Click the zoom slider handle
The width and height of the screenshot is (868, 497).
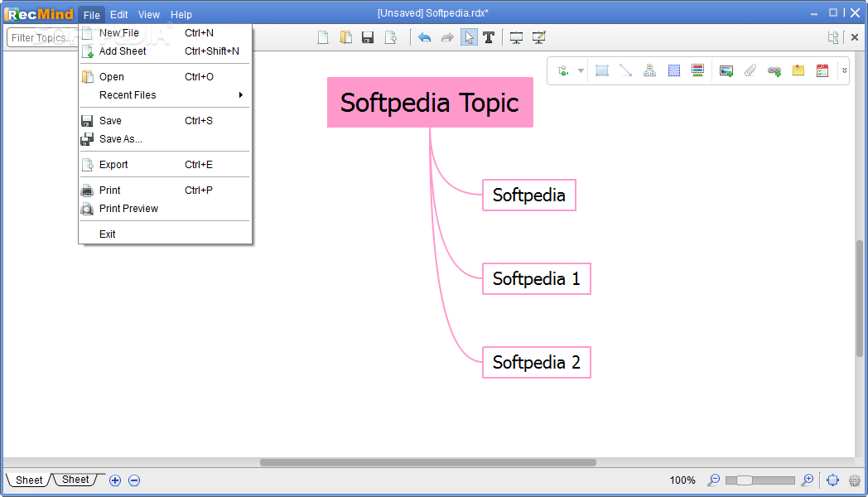(745, 480)
